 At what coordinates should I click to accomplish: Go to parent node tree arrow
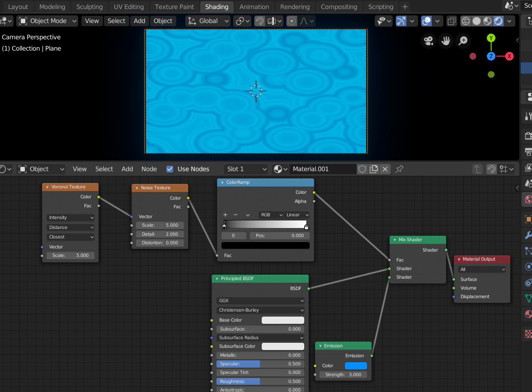[477, 169]
